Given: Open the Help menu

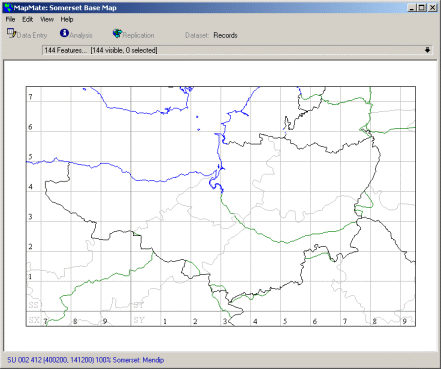Looking at the screenshot, I should click(67, 19).
